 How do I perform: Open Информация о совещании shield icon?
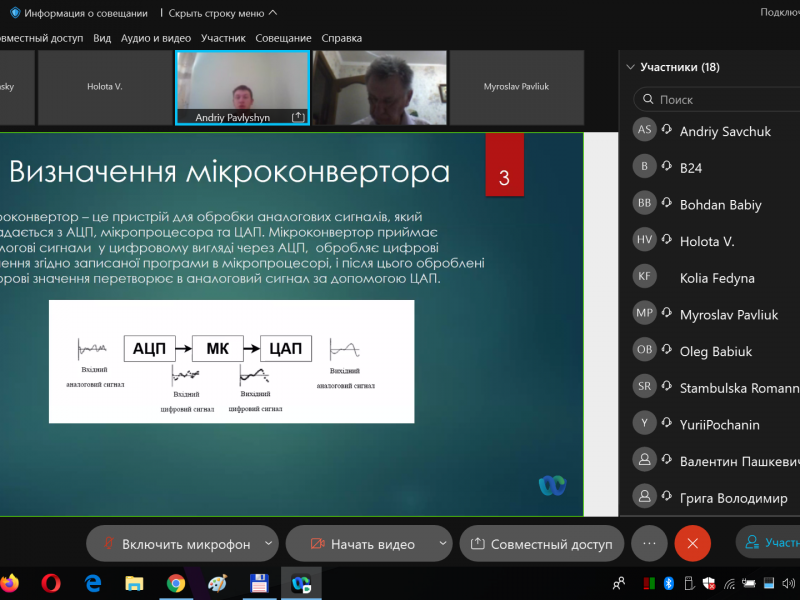point(15,13)
